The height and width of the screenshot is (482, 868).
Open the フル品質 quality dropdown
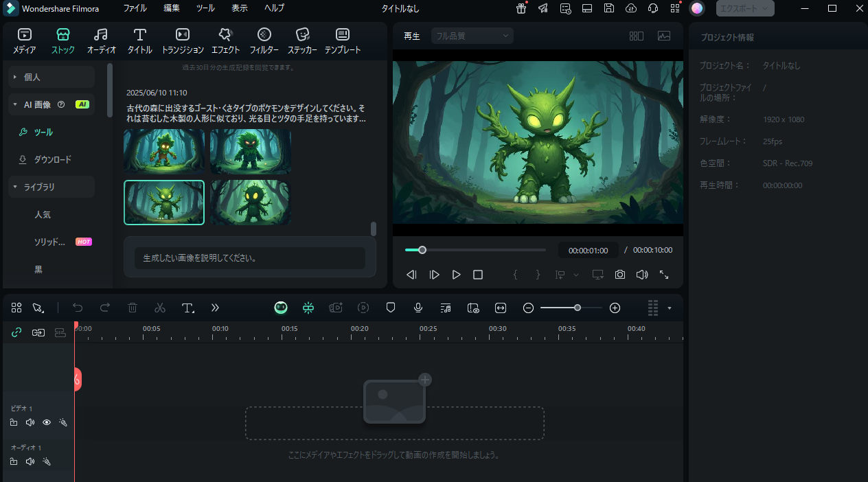click(472, 36)
